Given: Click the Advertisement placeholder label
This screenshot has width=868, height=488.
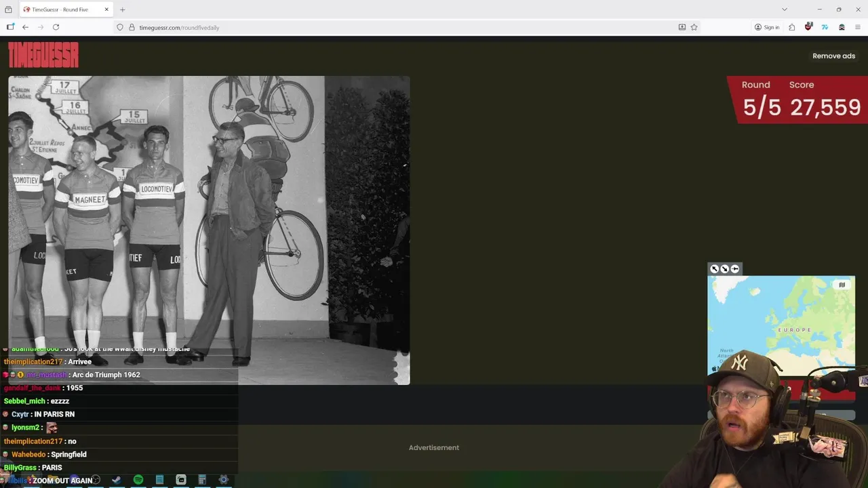Looking at the screenshot, I should (x=434, y=447).
